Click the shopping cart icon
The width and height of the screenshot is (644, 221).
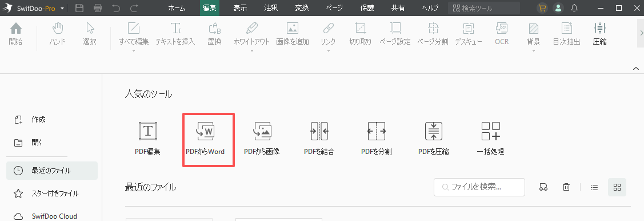click(x=542, y=8)
